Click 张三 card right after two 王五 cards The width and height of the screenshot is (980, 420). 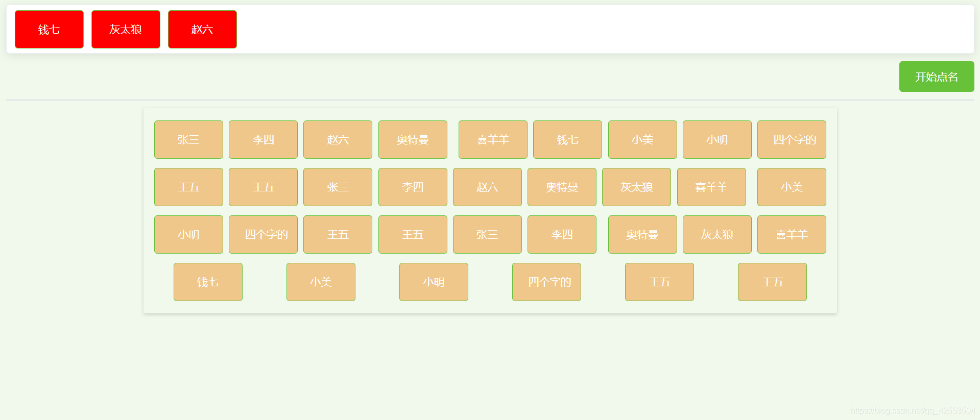487,234
